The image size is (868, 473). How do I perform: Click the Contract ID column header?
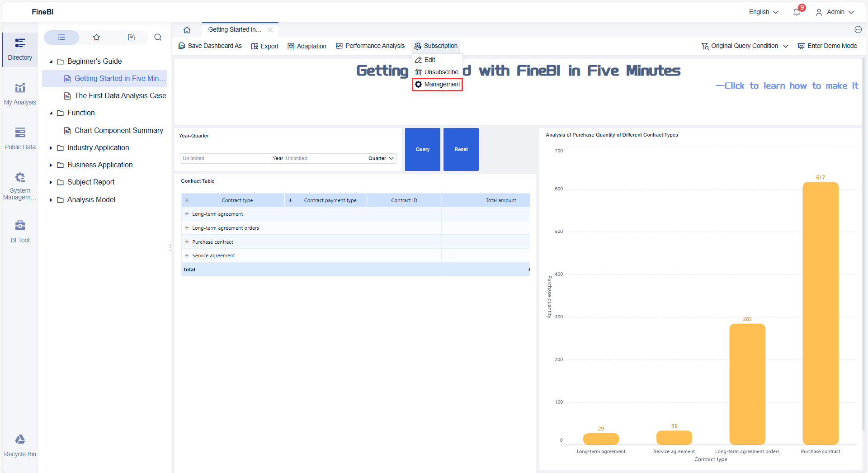point(404,200)
